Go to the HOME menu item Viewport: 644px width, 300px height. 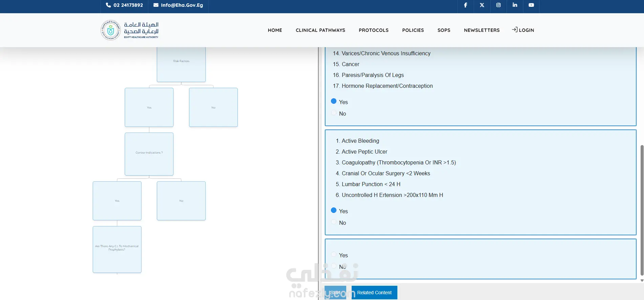[x=275, y=30]
